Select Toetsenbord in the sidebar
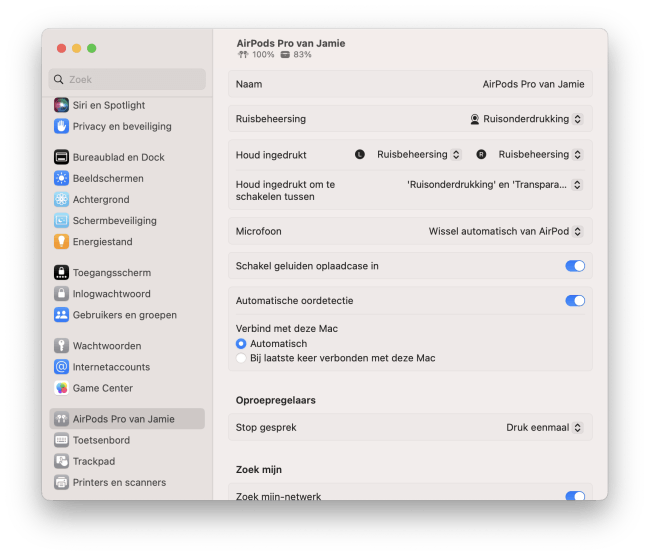 tap(101, 440)
